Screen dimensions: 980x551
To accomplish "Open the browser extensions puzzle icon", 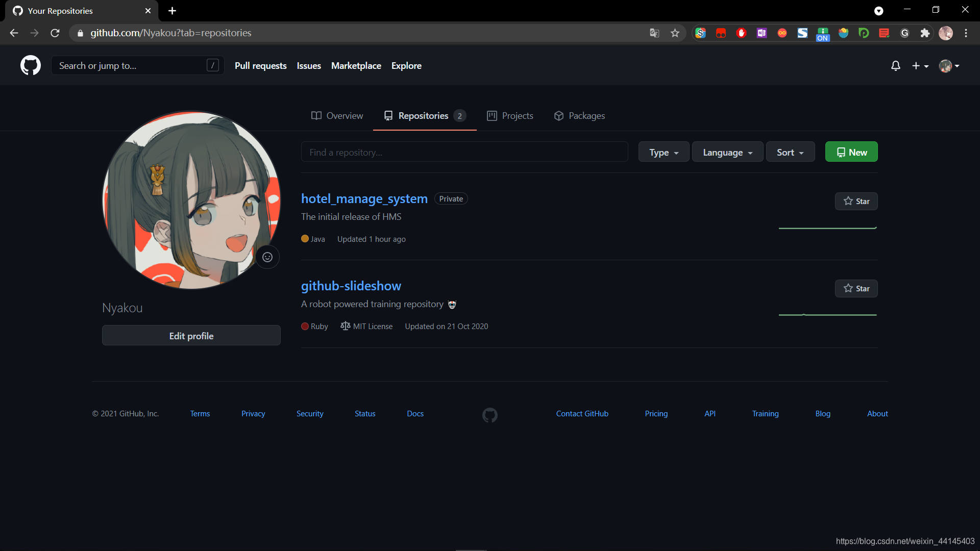I will (x=925, y=33).
